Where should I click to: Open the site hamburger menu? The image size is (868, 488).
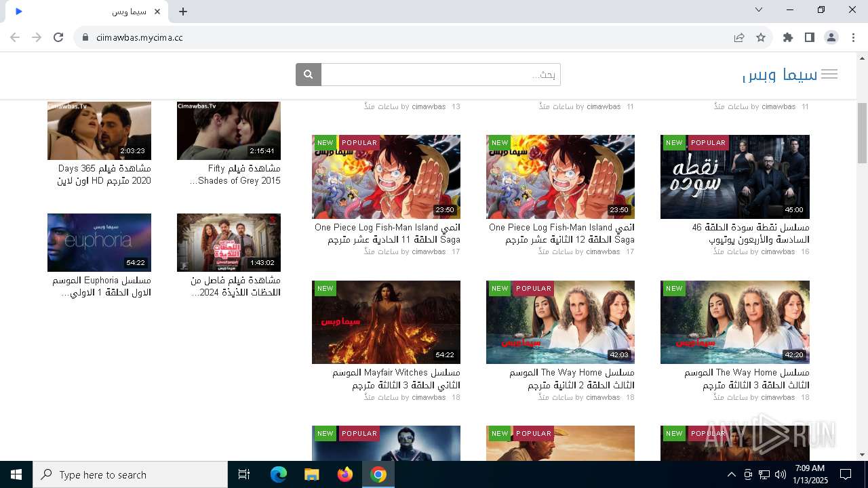pyautogui.click(x=829, y=75)
